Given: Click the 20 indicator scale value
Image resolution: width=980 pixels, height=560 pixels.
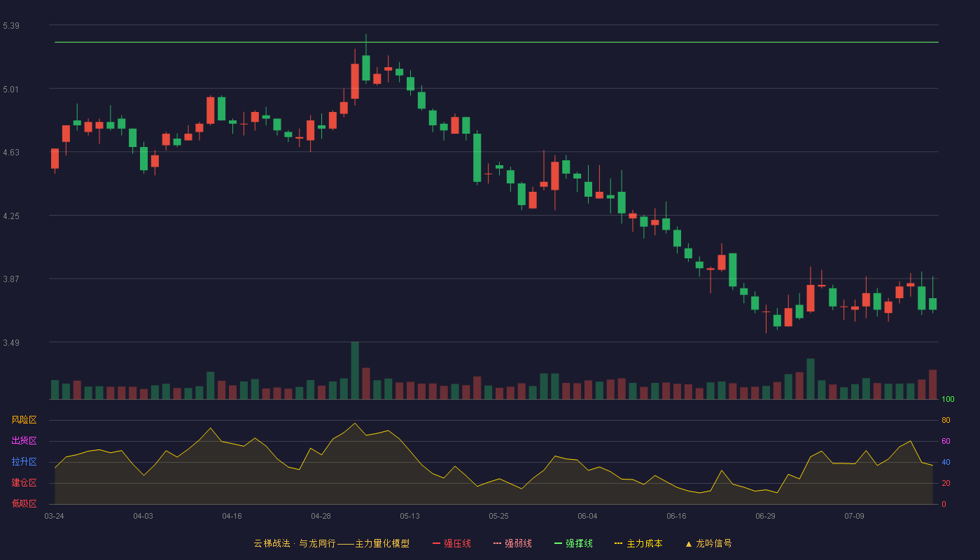Looking at the screenshot, I should pos(946,483).
